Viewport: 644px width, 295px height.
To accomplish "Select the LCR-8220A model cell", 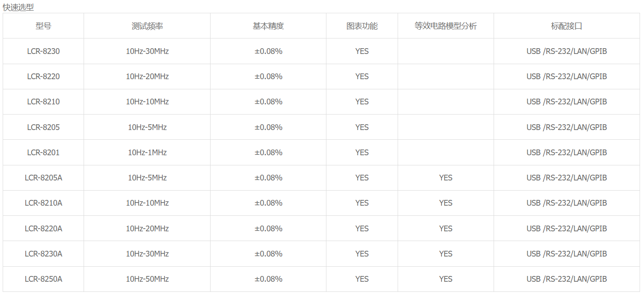I will pos(43,229).
